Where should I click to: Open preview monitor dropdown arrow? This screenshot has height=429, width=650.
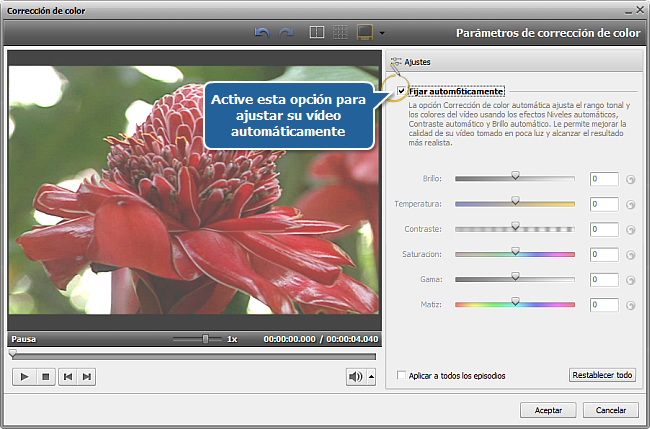click(382, 34)
